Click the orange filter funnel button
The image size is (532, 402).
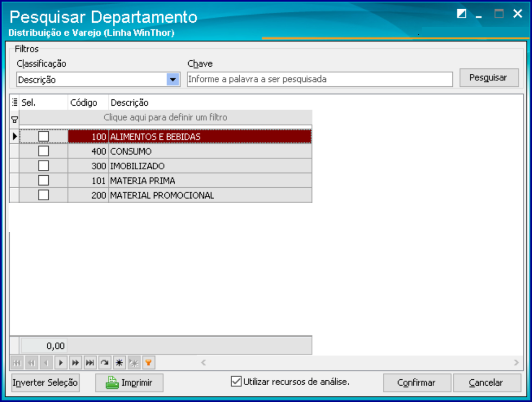pyautogui.click(x=149, y=362)
